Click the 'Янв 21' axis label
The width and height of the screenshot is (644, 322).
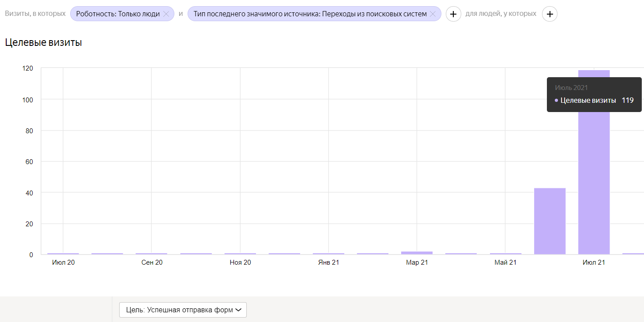[x=328, y=262]
